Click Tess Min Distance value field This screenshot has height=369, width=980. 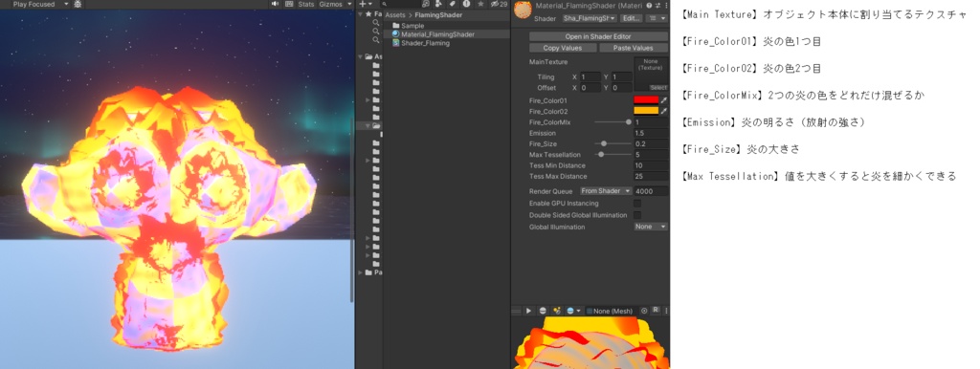[x=651, y=165]
